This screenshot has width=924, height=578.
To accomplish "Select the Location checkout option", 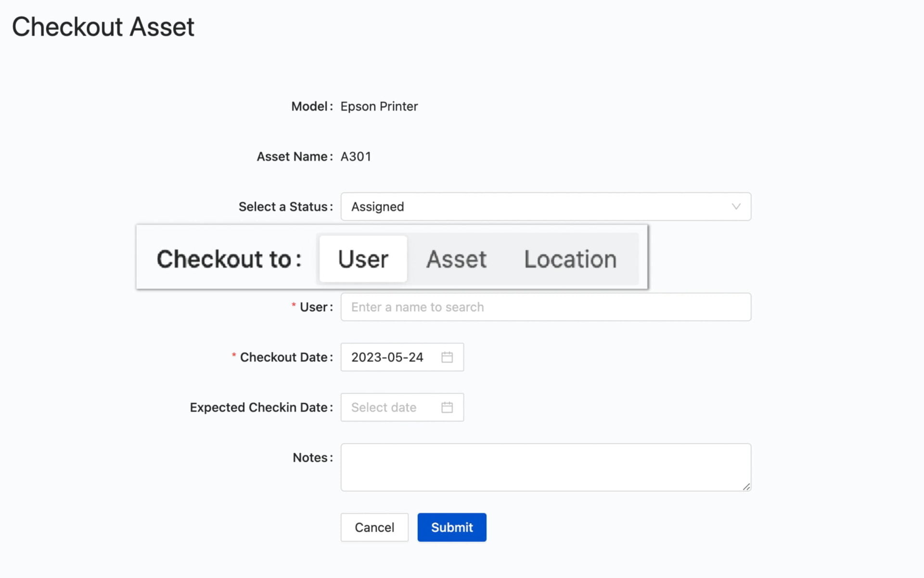I will tap(570, 259).
